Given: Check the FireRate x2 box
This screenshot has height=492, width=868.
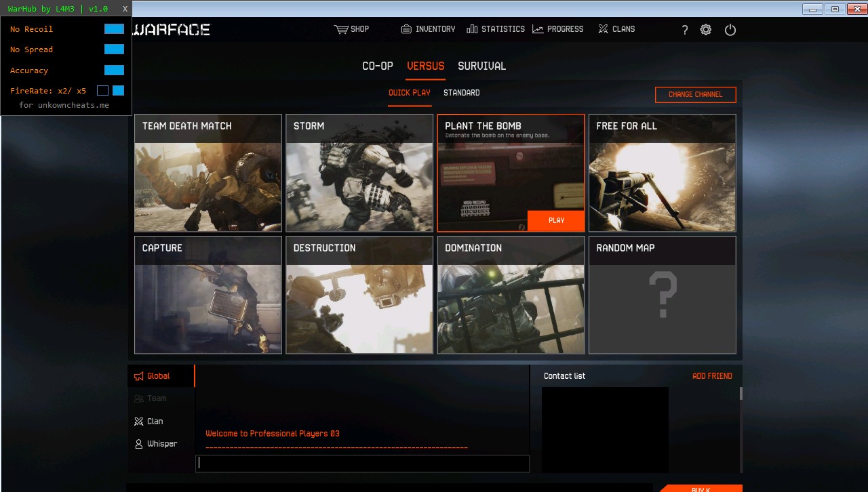Looking at the screenshot, I should pyautogui.click(x=102, y=91).
